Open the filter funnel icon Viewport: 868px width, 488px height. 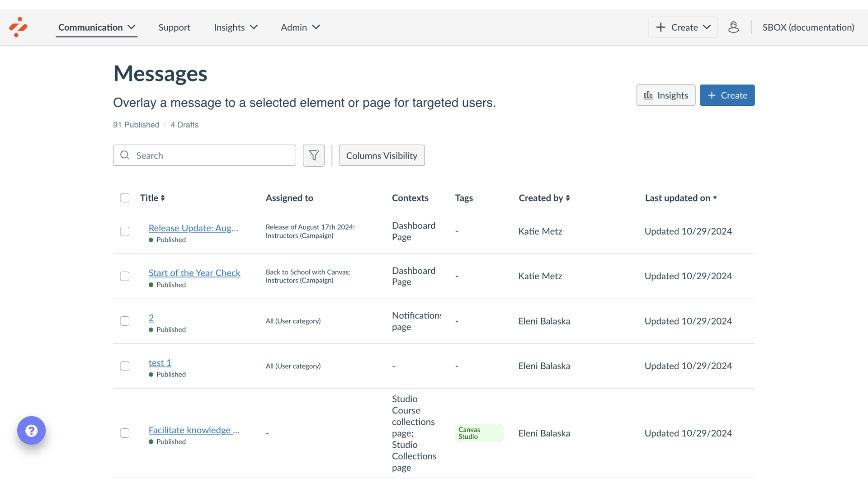tap(314, 155)
